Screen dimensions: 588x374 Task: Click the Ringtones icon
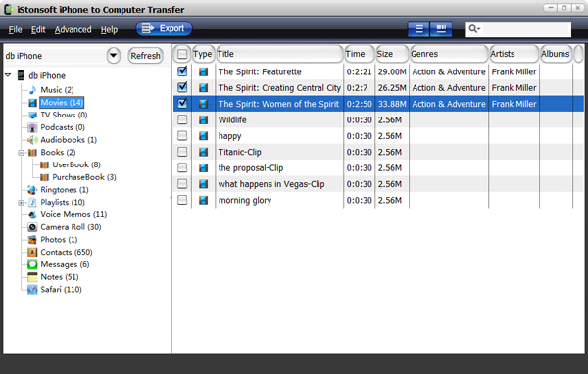click(32, 190)
